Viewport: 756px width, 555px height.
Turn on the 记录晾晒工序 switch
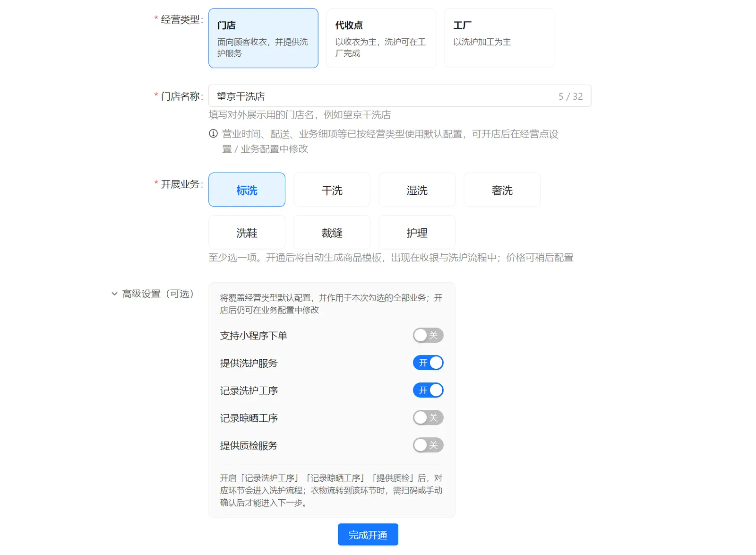[428, 417]
